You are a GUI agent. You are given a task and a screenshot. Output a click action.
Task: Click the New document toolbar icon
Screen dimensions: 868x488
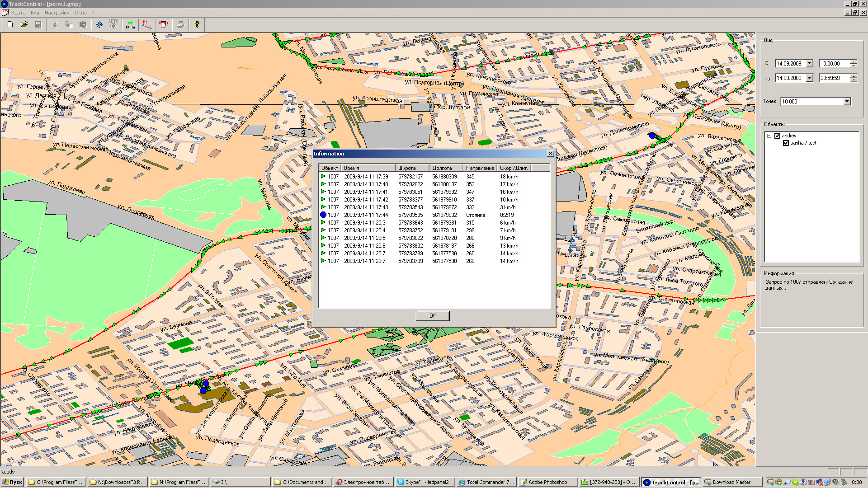(10, 24)
